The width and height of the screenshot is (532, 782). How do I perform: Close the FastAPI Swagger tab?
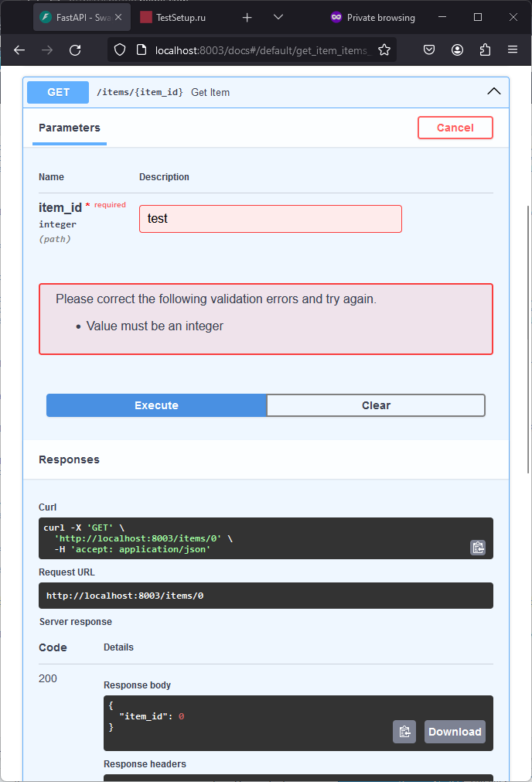[x=118, y=17]
